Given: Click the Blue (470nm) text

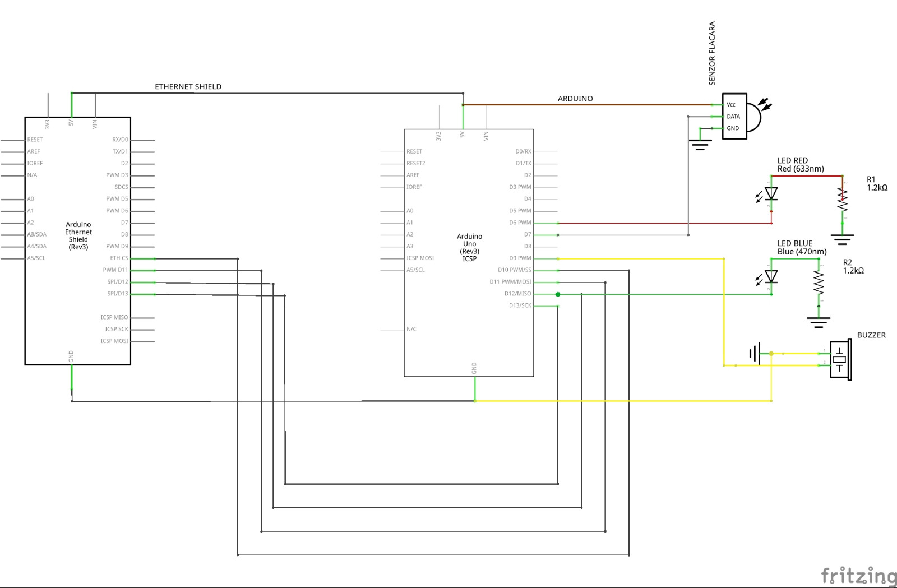Looking at the screenshot, I should pyautogui.click(x=802, y=252).
